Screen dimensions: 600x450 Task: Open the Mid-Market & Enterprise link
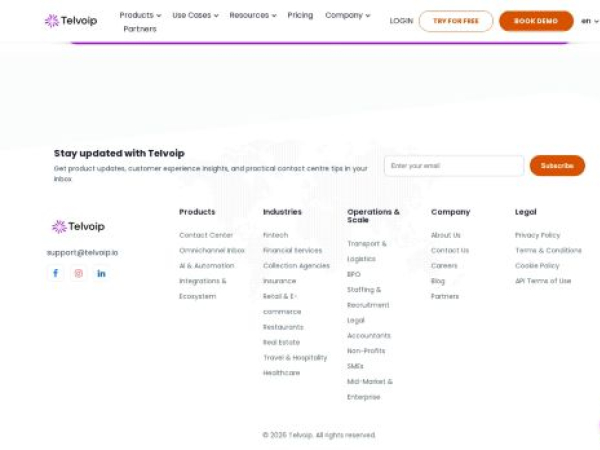point(369,389)
